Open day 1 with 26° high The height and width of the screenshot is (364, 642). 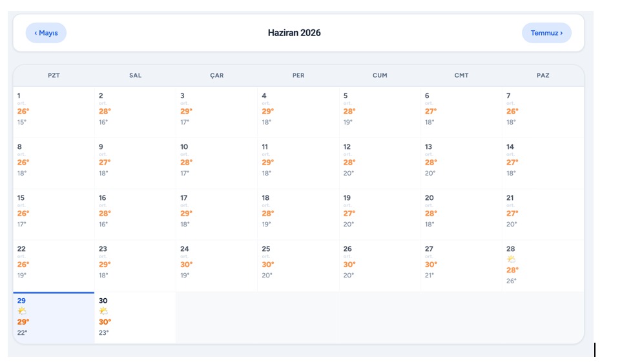[54, 112]
